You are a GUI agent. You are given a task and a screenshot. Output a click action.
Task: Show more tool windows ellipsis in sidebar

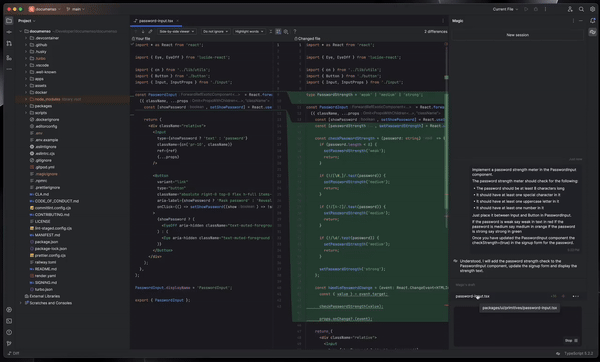[x=9, y=69]
